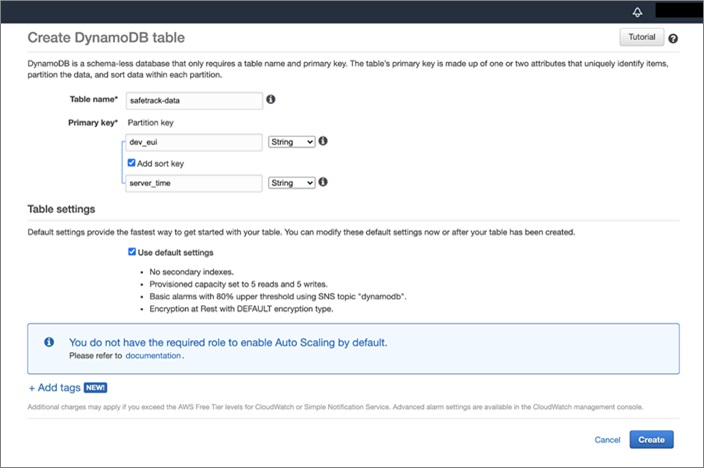Open the partition key String type dropdown

coord(292,142)
